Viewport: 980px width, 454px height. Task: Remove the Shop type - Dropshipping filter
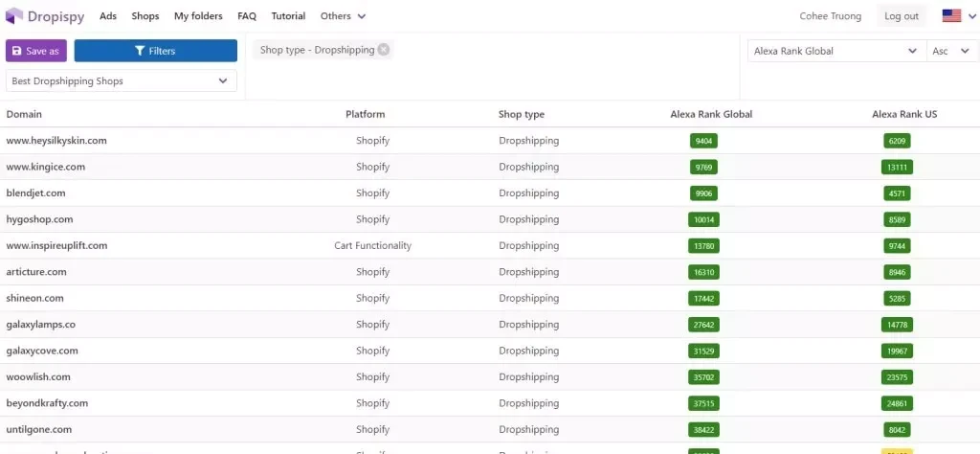click(383, 50)
